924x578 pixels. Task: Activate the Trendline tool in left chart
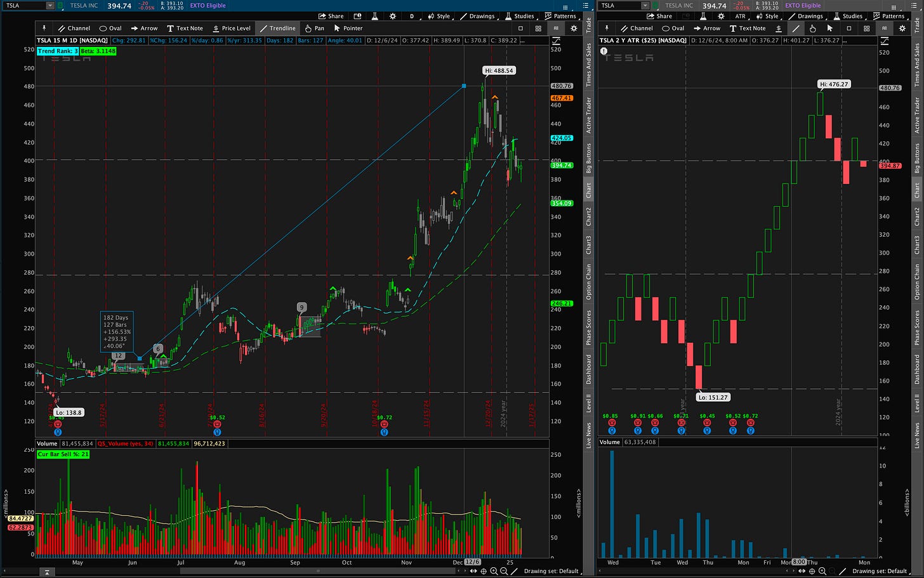pos(278,28)
